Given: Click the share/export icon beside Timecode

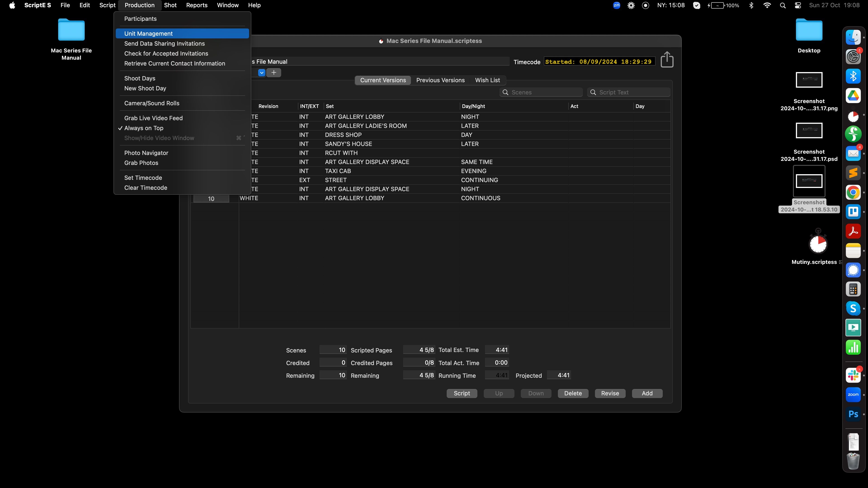Looking at the screenshot, I should (667, 60).
